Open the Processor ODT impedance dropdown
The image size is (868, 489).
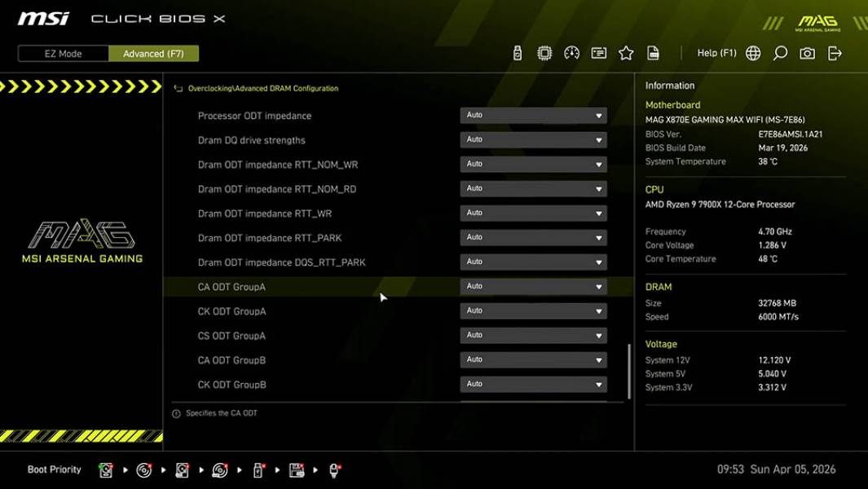point(533,115)
